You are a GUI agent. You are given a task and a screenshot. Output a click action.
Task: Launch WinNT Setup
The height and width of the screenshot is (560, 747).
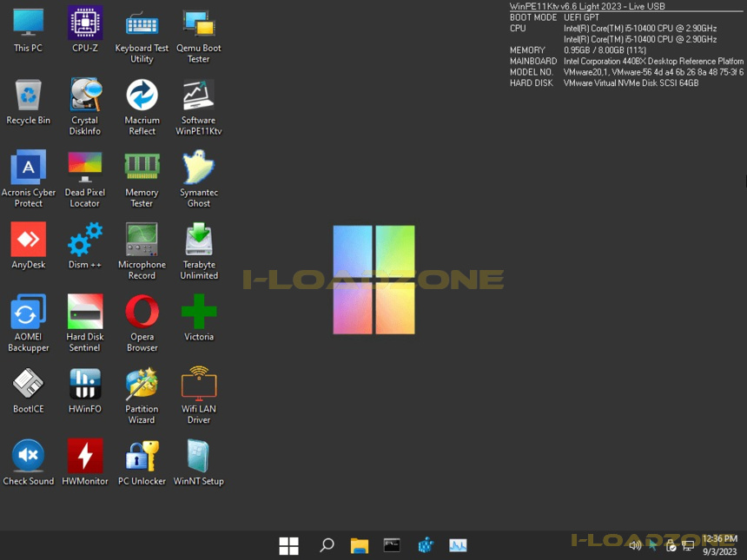pyautogui.click(x=199, y=463)
